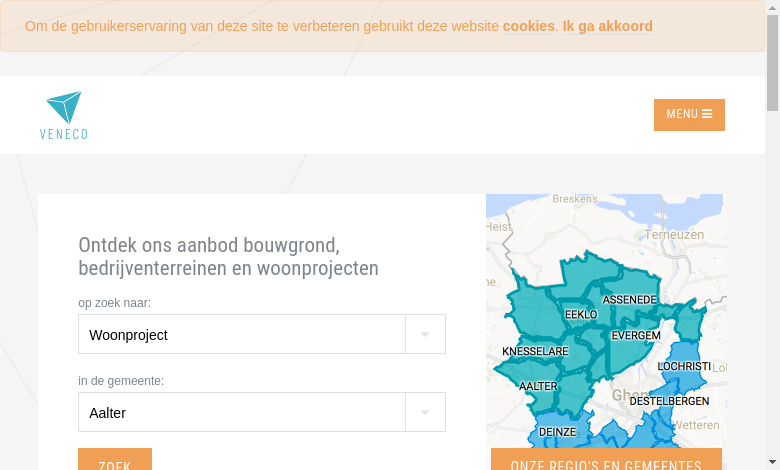Click Lochristi blue region on map
This screenshot has width=780, height=470.
[x=684, y=367]
